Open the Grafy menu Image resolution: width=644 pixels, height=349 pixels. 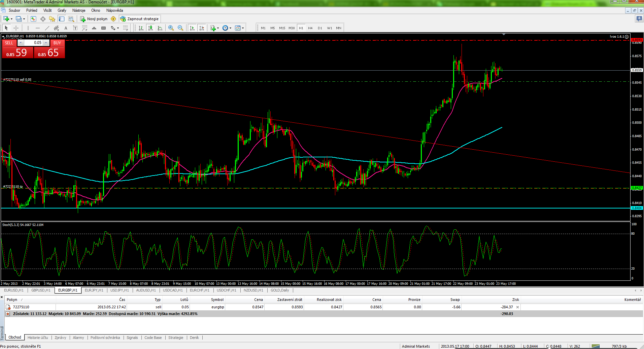(62, 10)
